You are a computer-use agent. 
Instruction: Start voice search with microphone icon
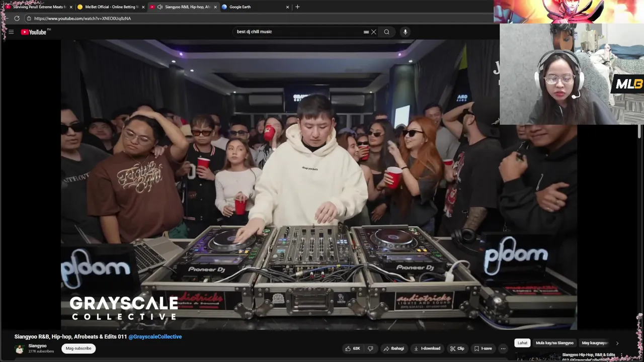405,32
